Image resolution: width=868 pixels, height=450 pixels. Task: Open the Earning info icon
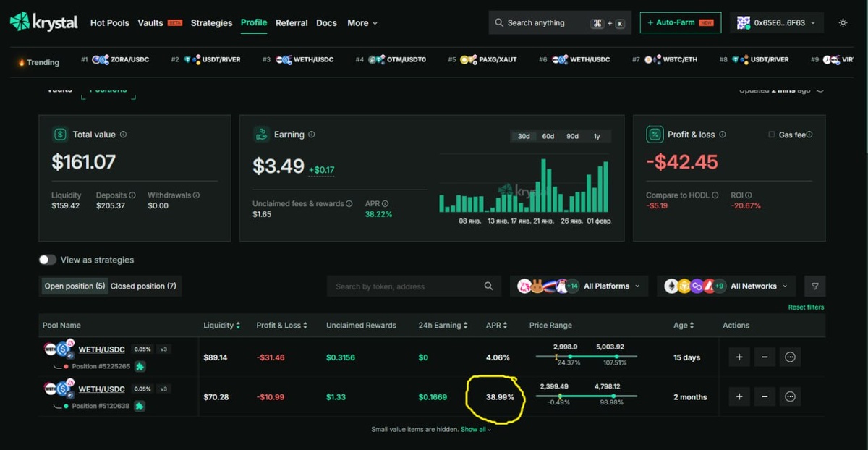pyautogui.click(x=312, y=135)
